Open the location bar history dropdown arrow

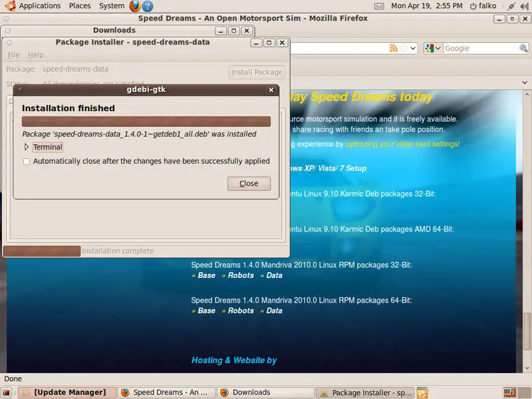click(x=413, y=48)
